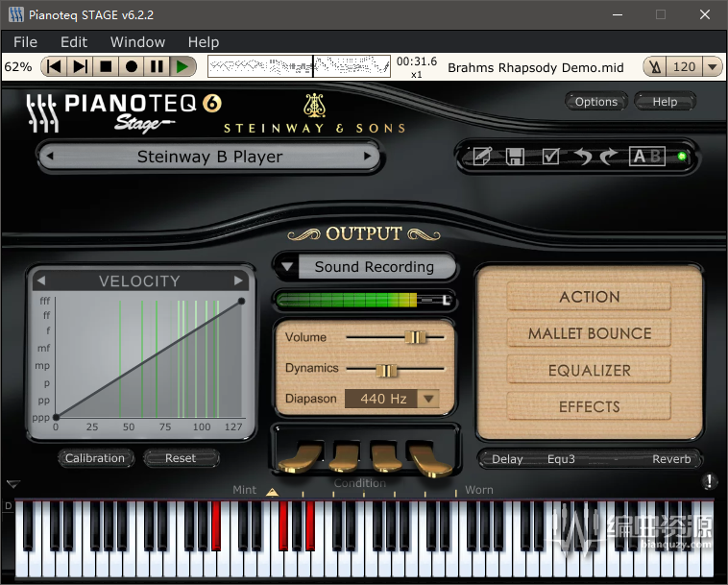Switch velocity panel to previous curve
Viewport: 728px width, 585px height.
[x=41, y=280]
